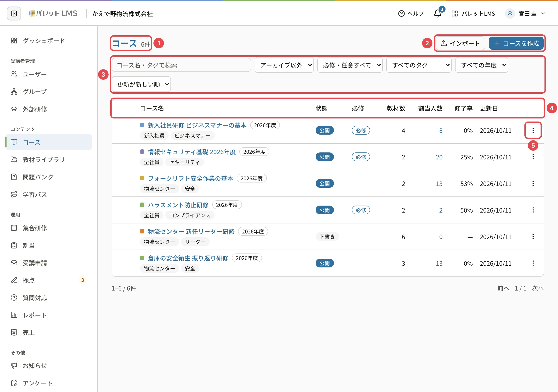Open course 新入社員研修 ビジネスマナーの基本
This screenshot has height=392, width=558.
[197, 125]
